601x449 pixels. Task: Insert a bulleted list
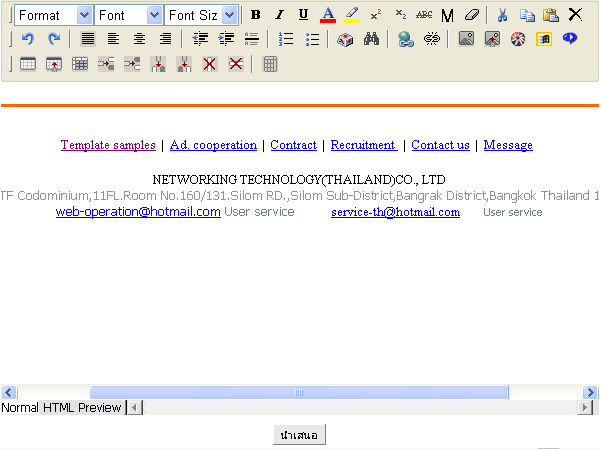point(312,39)
